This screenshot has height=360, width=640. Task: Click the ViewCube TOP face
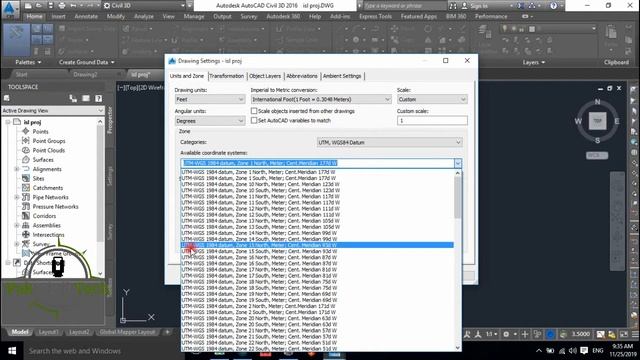(x=597, y=121)
